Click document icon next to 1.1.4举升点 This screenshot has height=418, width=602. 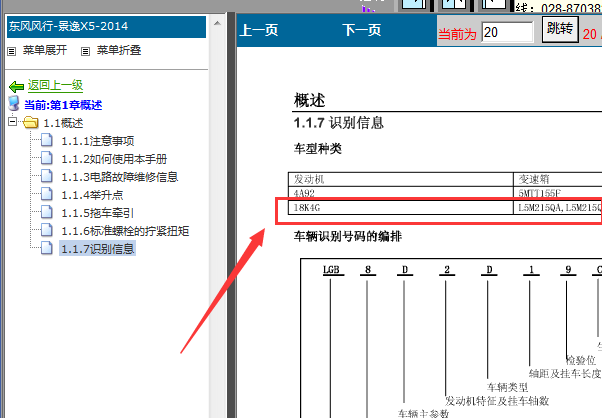point(46,194)
